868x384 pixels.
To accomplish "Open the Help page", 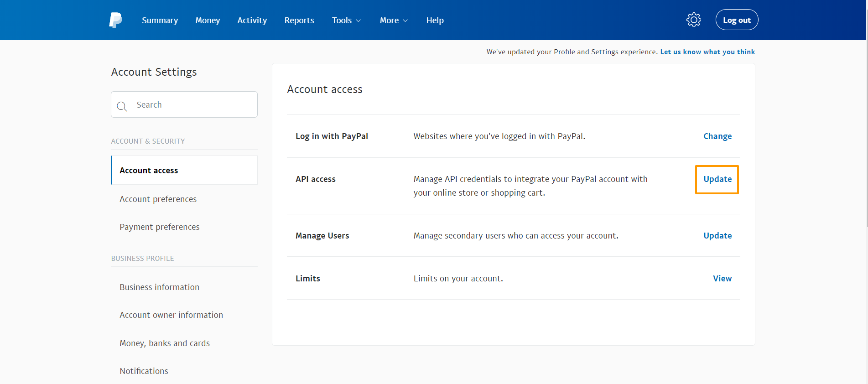I will click(435, 21).
